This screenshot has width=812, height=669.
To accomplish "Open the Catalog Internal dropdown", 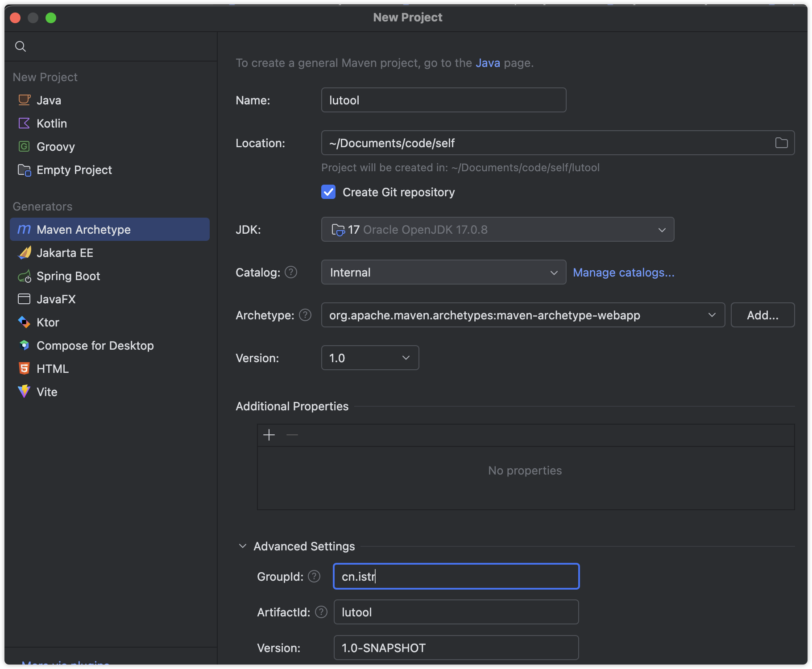I will tap(443, 273).
